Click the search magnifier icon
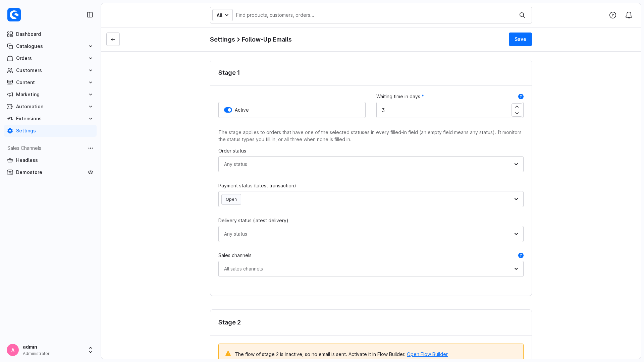 (522, 15)
